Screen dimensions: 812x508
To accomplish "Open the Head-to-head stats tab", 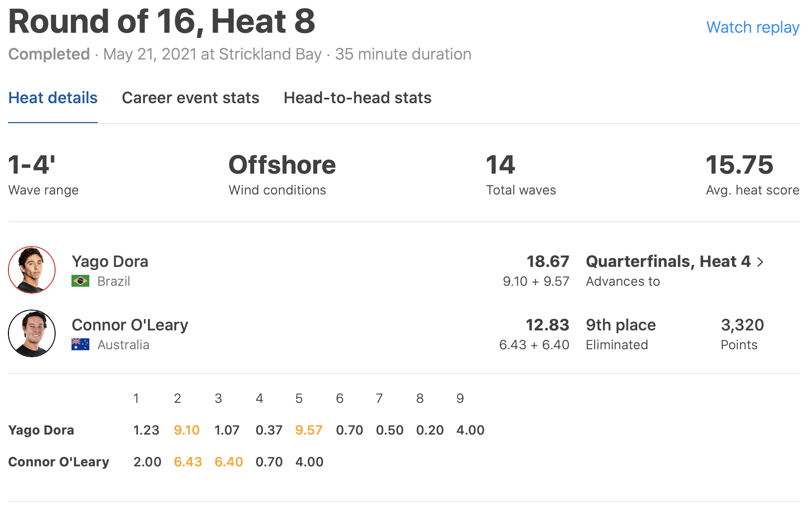I will (x=357, y=98).
